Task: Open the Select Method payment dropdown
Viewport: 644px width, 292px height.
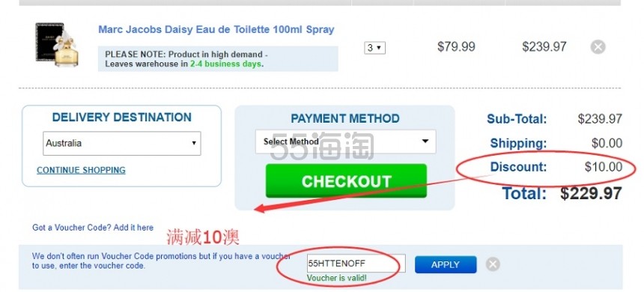Action: coord(345,142)
